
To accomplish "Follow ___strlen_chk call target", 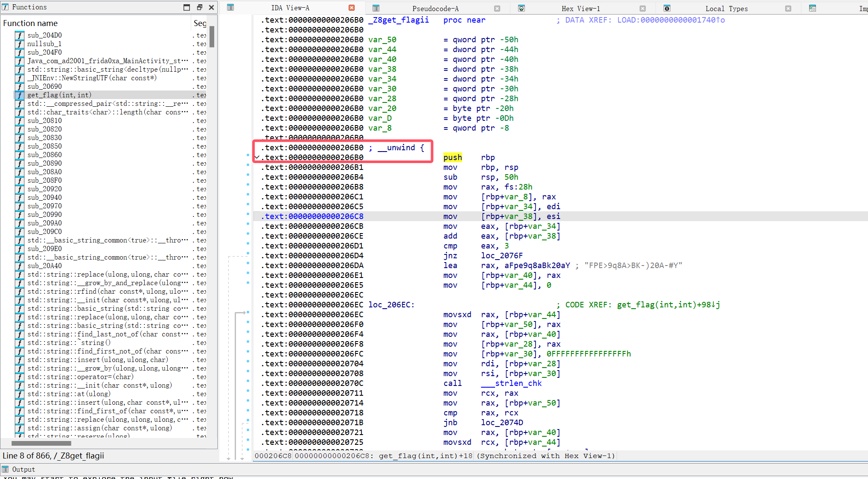I will [511, 383].
